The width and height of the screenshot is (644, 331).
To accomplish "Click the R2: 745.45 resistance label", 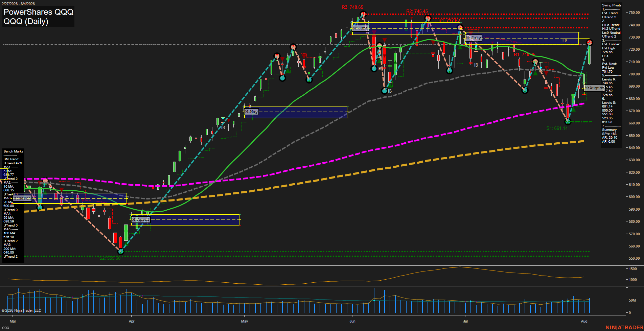I will [x=417, y=11].
